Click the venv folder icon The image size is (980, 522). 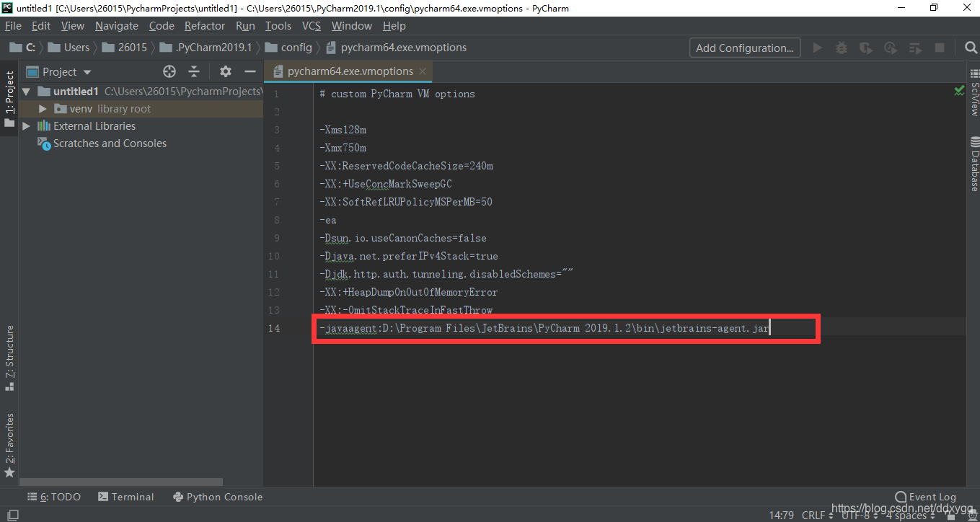[61, 109]
